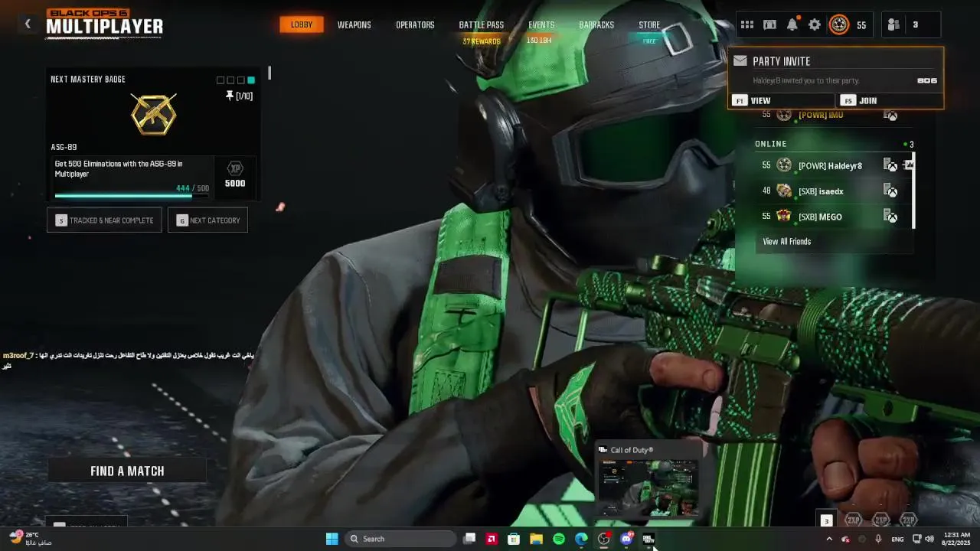980x551 pixels.
Task: Open the Events tab
Action: [x=541, y=24]
